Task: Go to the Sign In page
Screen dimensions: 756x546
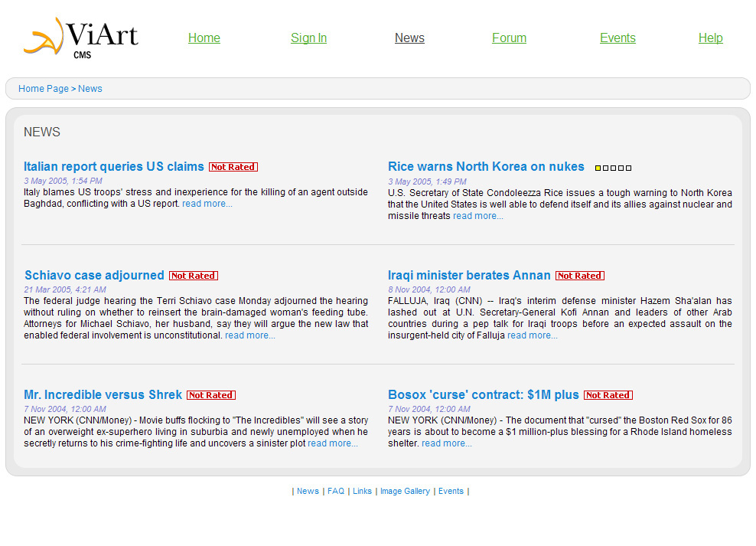Action: click(308, 38)
